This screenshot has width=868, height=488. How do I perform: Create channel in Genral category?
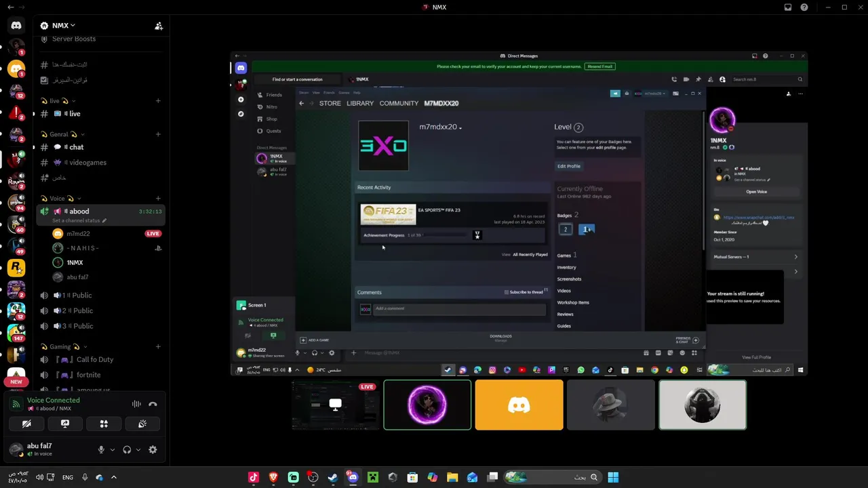tap(158, 134)
